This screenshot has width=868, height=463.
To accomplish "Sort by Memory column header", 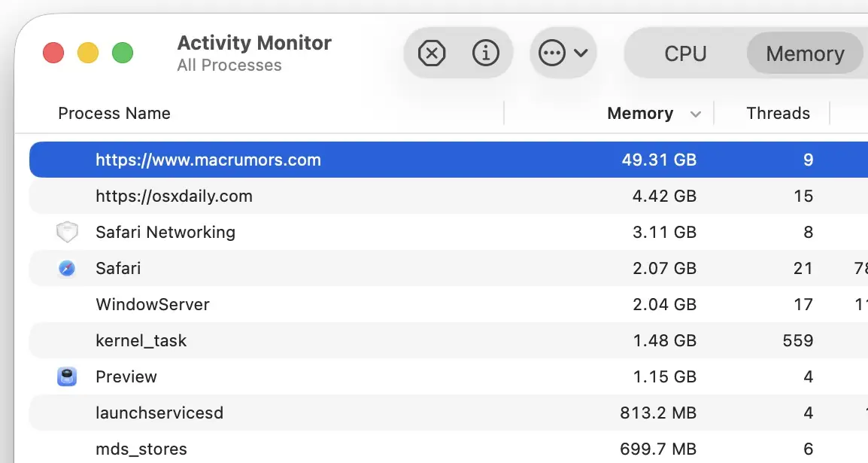I will click(640, 113).
